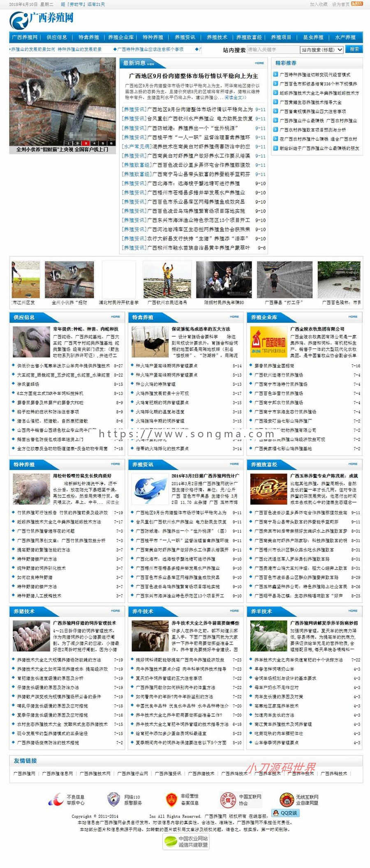Open MORE in 特禽养殖 section header
This screenshot has height=868, width=370.
[x=234, y=316]
